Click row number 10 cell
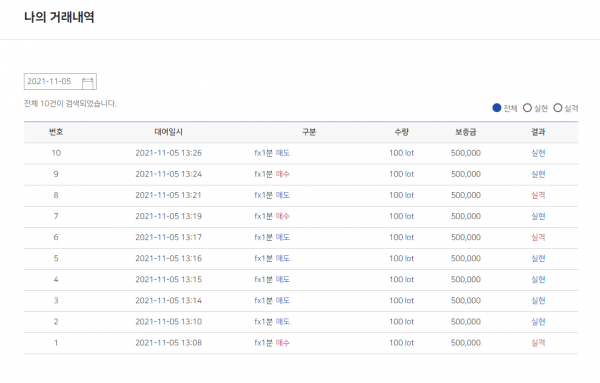This screenshot has width=600, height=383. point(56,153)
